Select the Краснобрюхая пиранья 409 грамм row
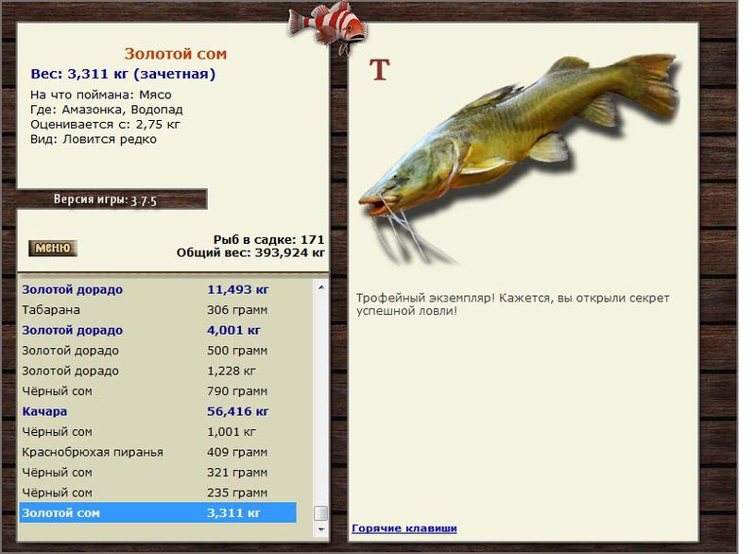The height and width of the screenshot is (554, 756). pyautogui.click(x=158, y=452)
